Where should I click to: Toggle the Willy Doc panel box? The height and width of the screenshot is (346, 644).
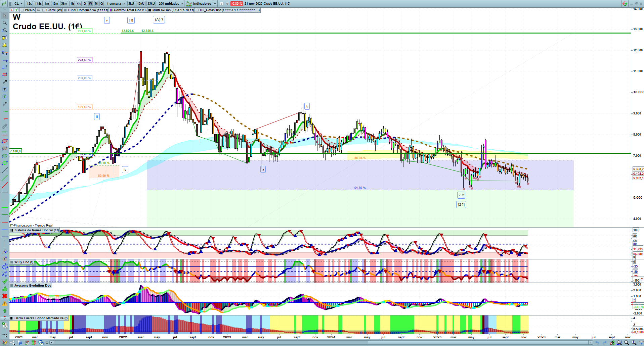[x=12, y=262]
